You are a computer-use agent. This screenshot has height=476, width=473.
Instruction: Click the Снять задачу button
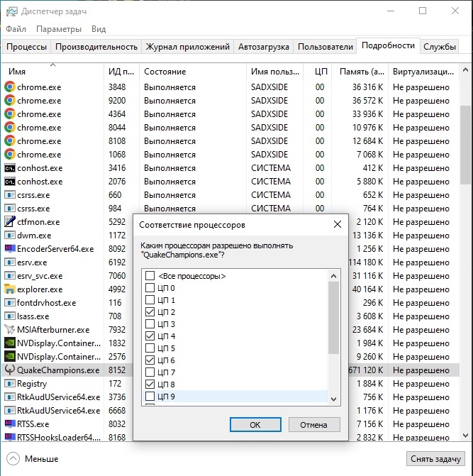(x=435, y=459)
